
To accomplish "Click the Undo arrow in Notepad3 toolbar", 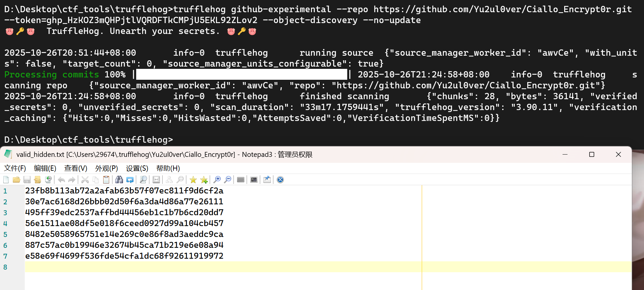I will click(x=61, y=180).
